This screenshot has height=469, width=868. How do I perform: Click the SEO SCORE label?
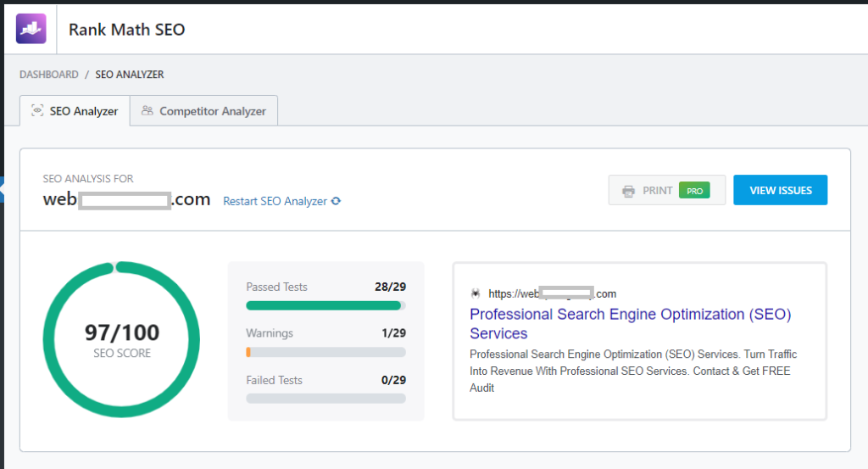[122, 354]
